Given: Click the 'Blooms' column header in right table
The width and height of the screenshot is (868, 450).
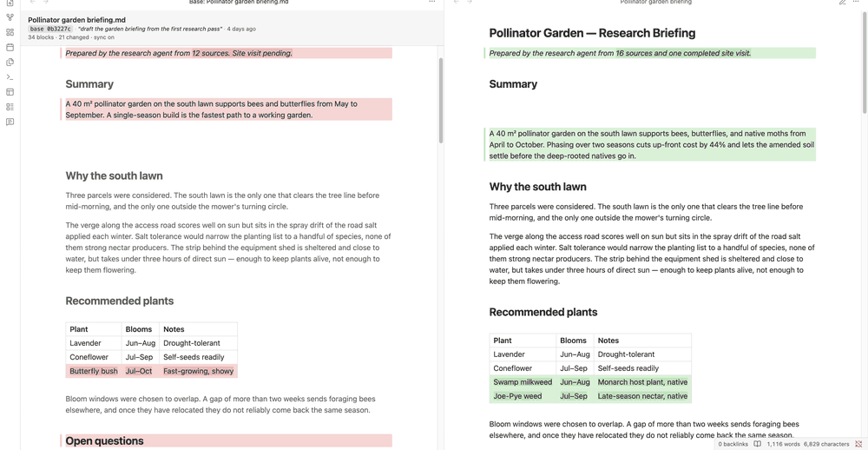Looking at the screenshot, I should point(575,341).
